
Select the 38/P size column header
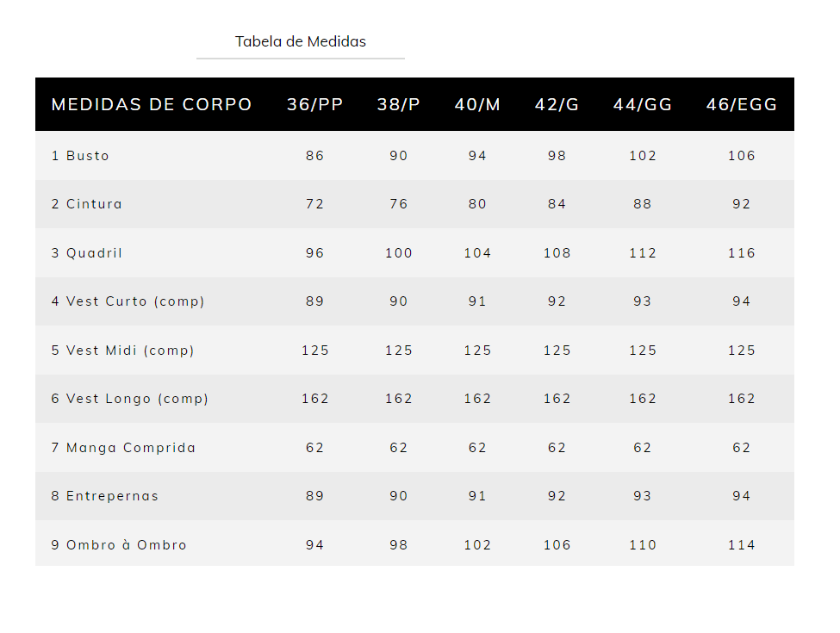point(398,104)
